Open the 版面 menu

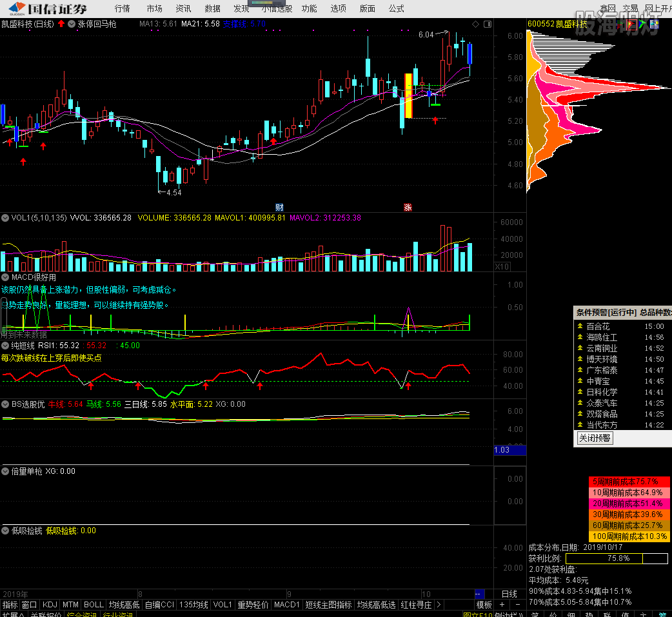368,8
